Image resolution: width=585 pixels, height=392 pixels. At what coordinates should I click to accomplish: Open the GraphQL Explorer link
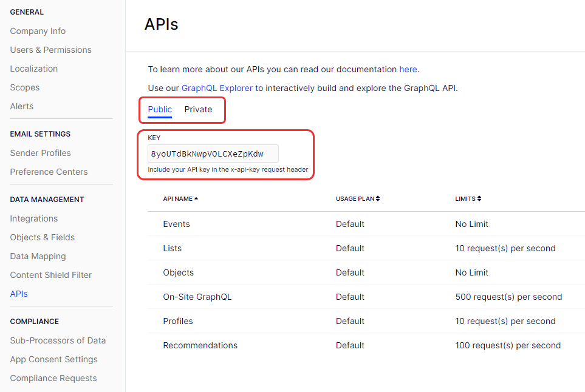coord(217,88)
